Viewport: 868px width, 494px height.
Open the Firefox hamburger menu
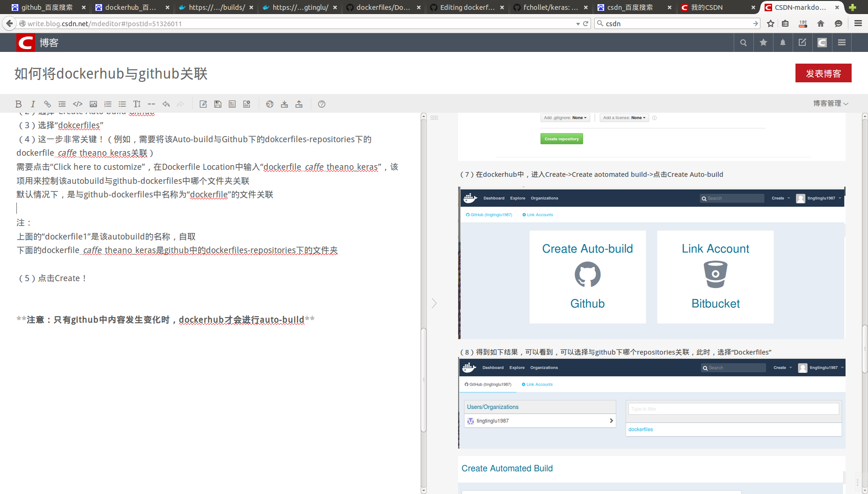858,23
